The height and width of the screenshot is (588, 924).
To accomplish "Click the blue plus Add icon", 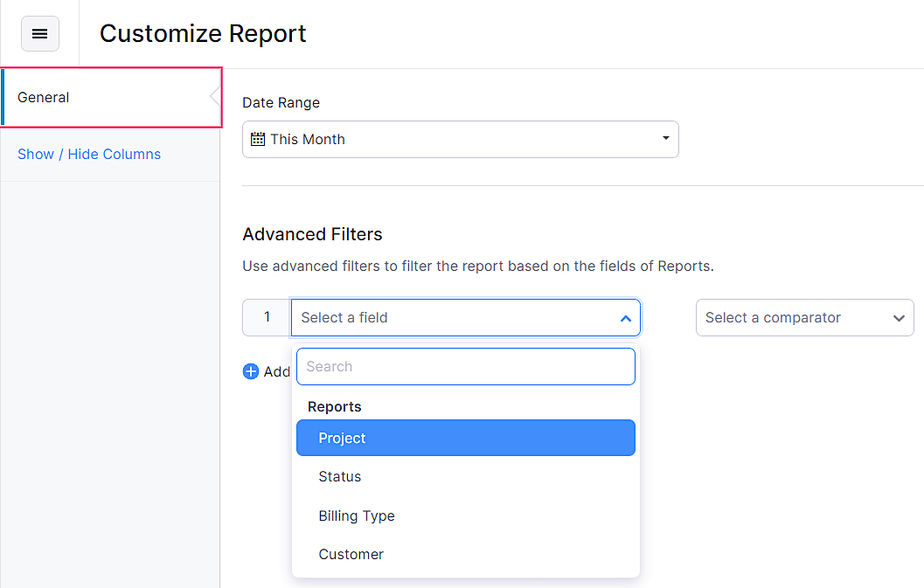I will point(251,371).
